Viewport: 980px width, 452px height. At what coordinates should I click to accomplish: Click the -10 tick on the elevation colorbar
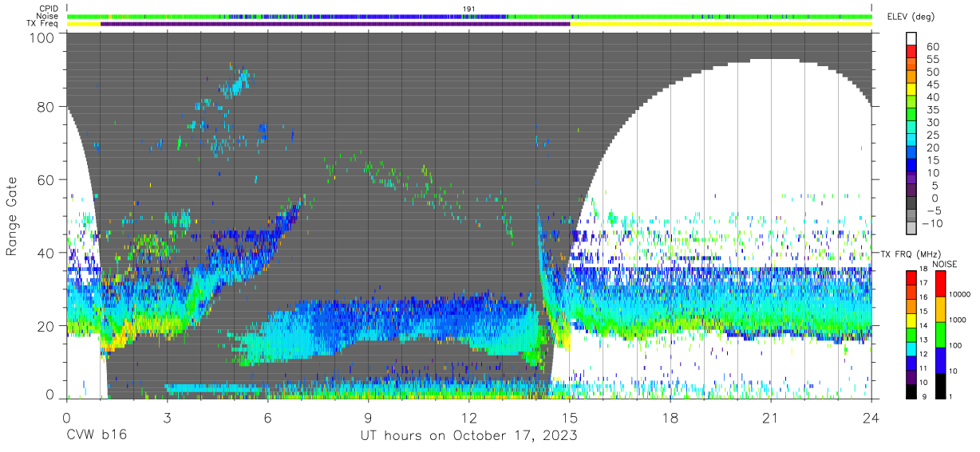(x=932, y=223)
